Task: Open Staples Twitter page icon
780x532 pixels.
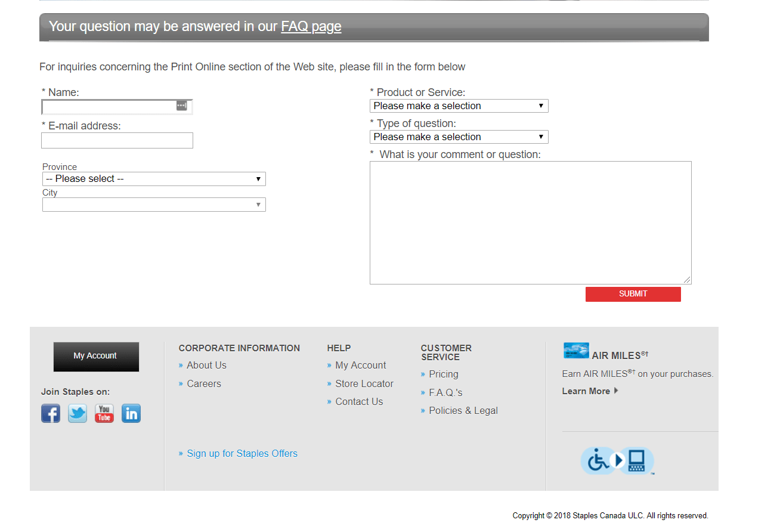Action: click(78, 413)
